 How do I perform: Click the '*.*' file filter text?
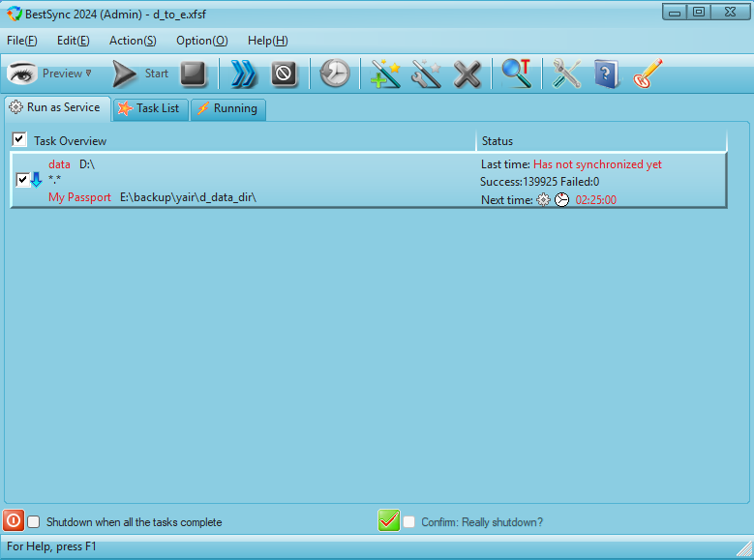55,180
